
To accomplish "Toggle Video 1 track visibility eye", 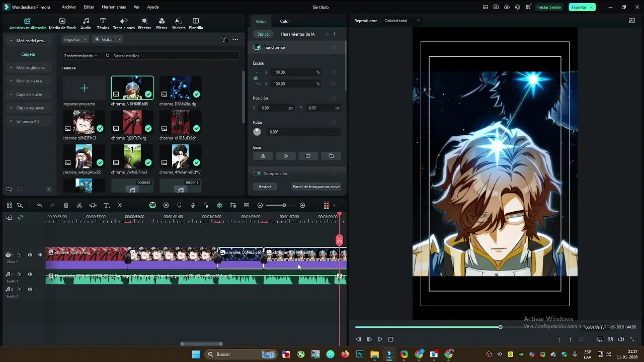I will (40, 255).
